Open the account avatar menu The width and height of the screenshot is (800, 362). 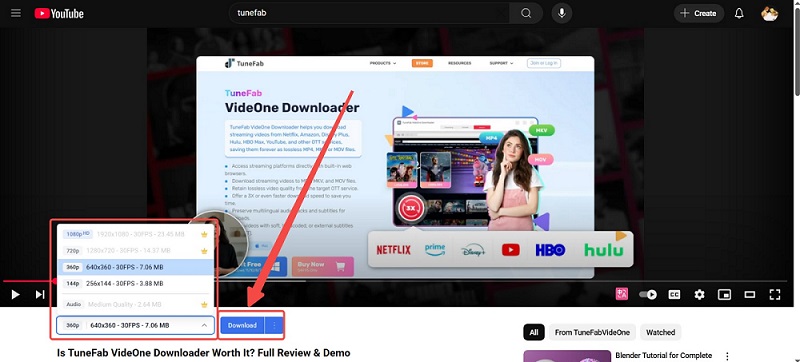pyautogui.click(x=769, y=13)
